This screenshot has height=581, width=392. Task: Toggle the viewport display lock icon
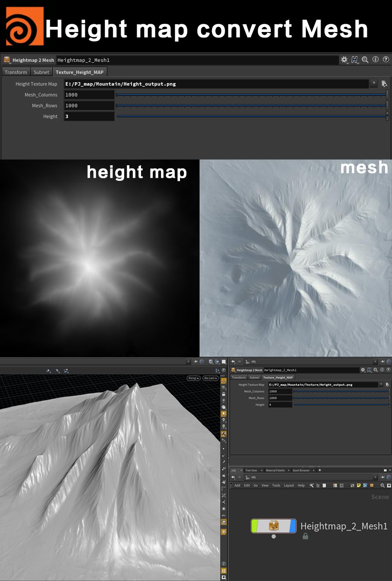click(x=224, y=394)
